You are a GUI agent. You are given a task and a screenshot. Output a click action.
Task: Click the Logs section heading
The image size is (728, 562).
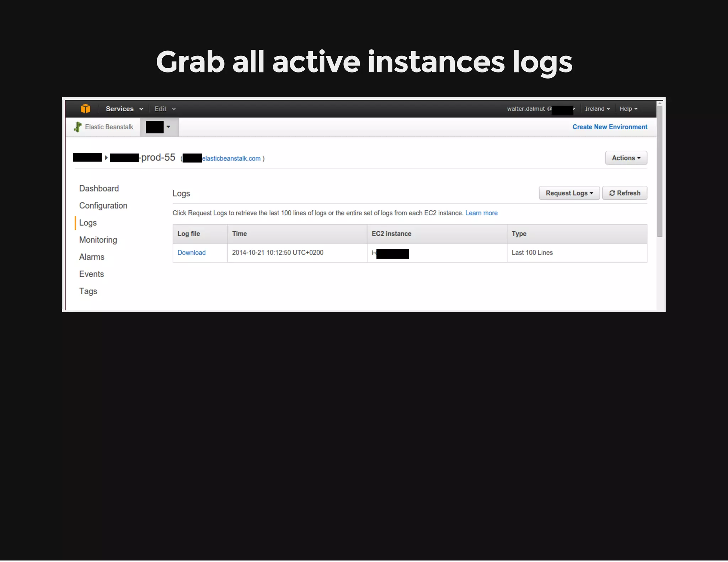point(181,194)
